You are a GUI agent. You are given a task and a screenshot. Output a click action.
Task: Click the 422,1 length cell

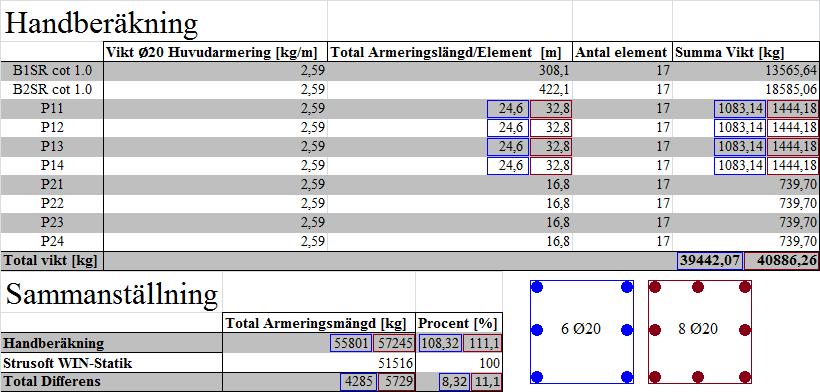click(x=554, y=90)
